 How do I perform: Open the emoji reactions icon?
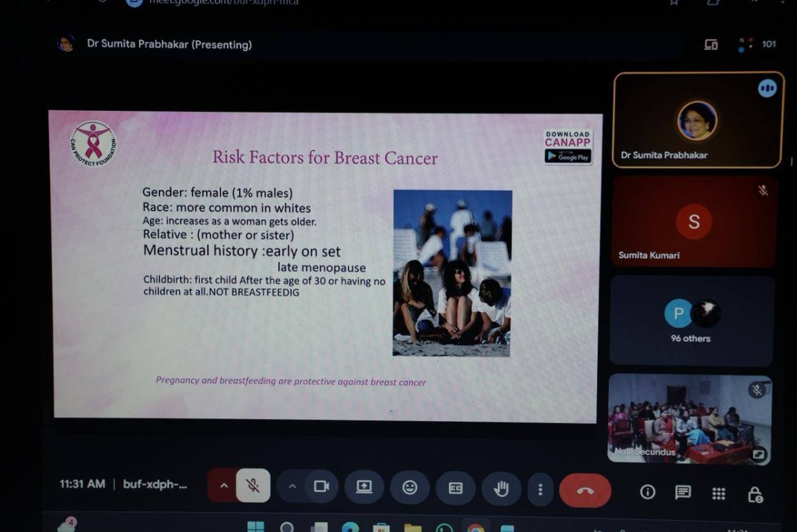click(x=410, y=488)
